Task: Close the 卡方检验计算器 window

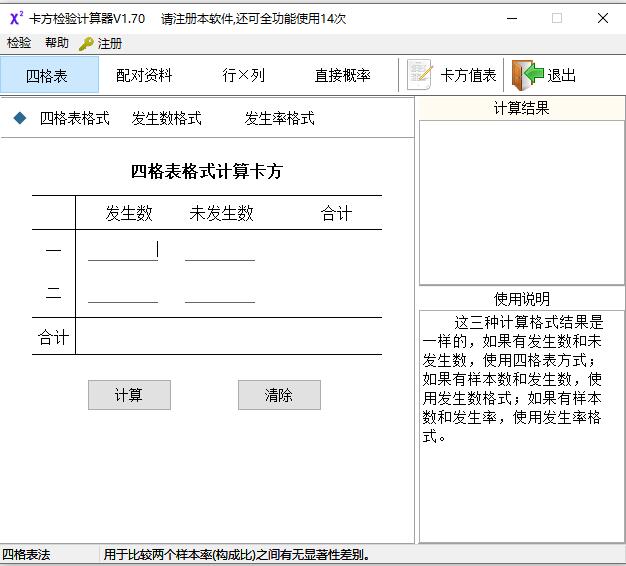Action: point(603,18)
